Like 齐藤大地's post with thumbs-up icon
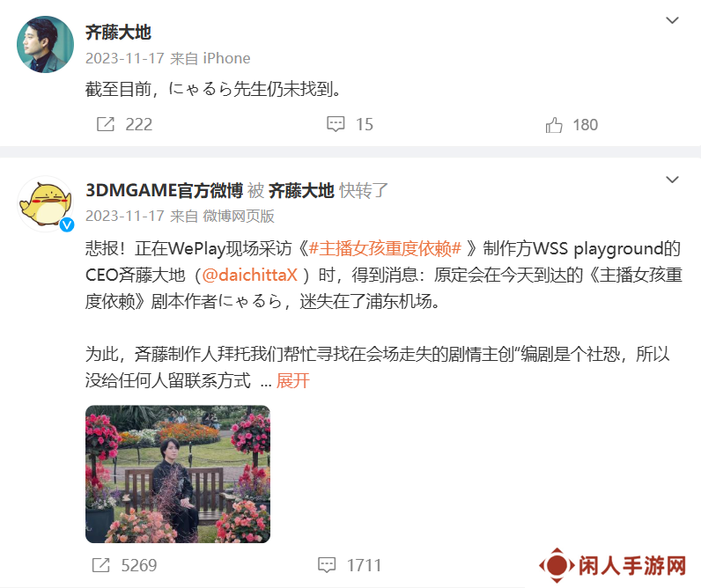The width and height of the screenshot is (701, 588). [554, 125]
